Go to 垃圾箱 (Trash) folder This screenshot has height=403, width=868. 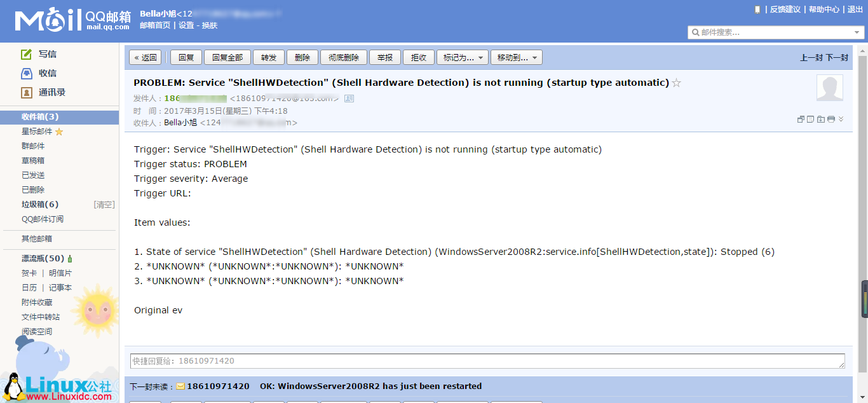coord(40,205)
